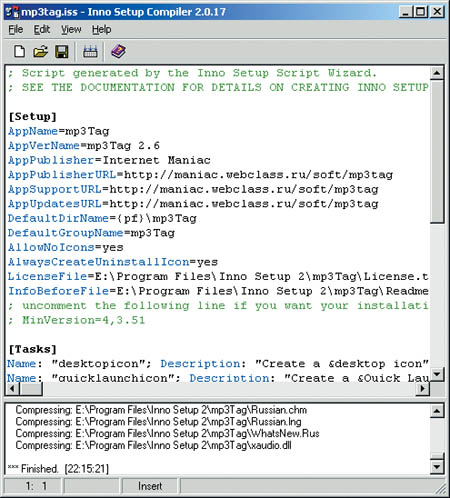
Task: Click the Insert mode status panel
Action: click(150, 486)
